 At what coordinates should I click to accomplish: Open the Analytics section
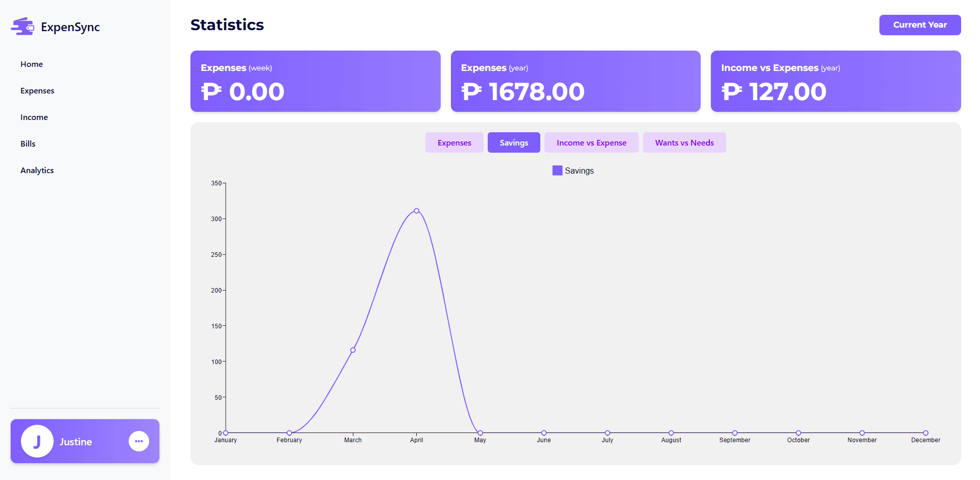37,171
